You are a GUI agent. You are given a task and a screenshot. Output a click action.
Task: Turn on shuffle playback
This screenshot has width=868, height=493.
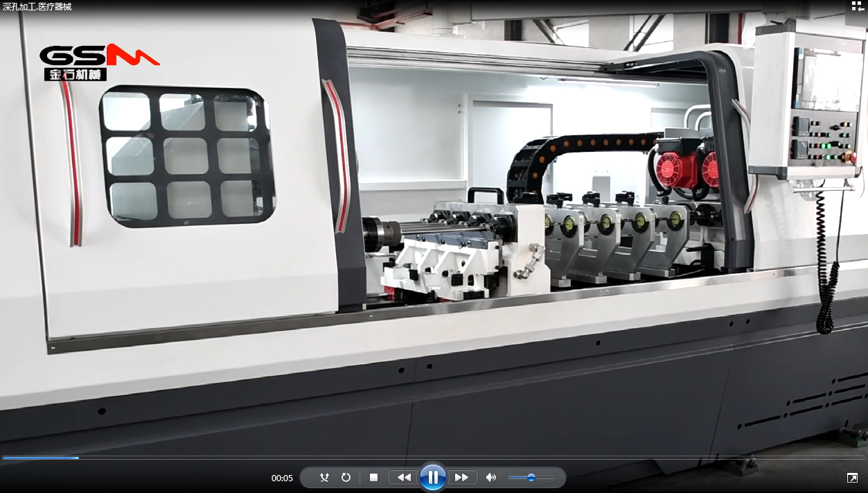click(324, 478)
